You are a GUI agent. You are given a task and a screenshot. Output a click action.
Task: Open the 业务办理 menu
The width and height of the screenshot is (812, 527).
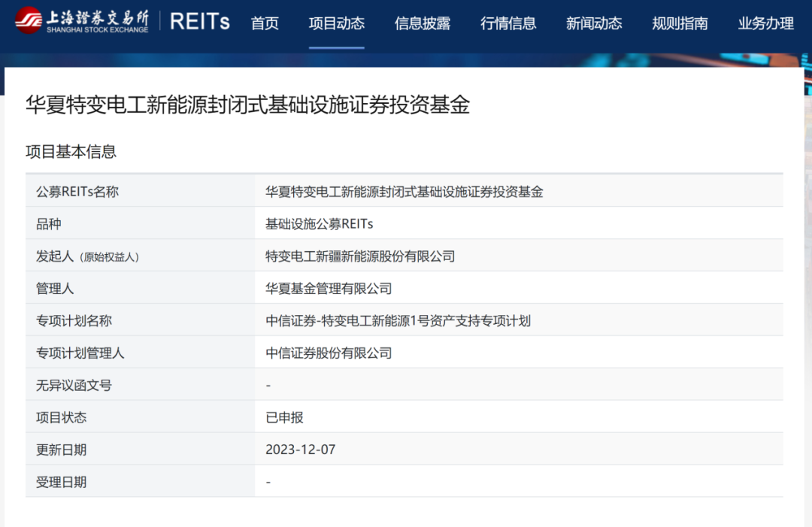pyautogui.click(x=765, y=23)
